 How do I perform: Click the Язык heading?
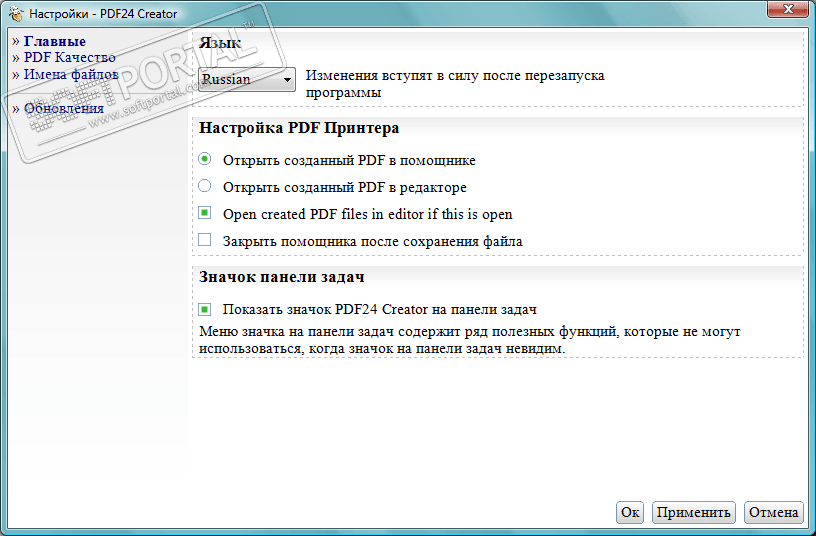click(x=220, y=43)
